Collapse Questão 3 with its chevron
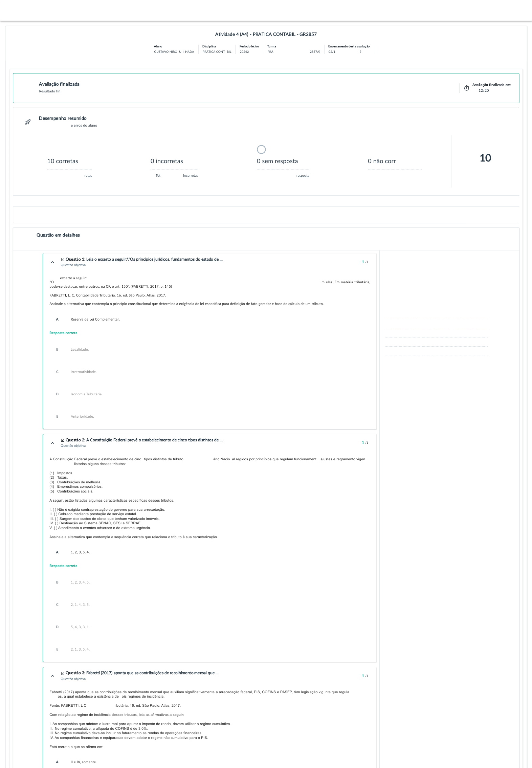This screenshot has width=532, height=768. pos(52,676)
